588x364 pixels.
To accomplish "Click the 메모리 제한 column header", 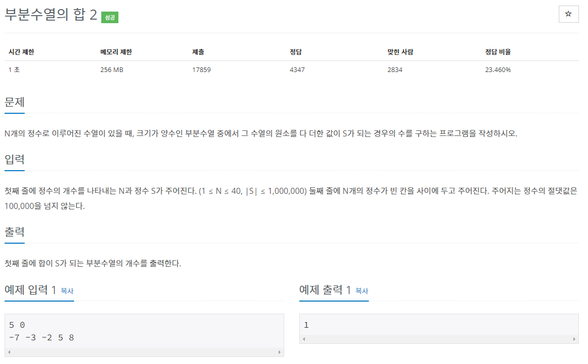I will 116,52.
